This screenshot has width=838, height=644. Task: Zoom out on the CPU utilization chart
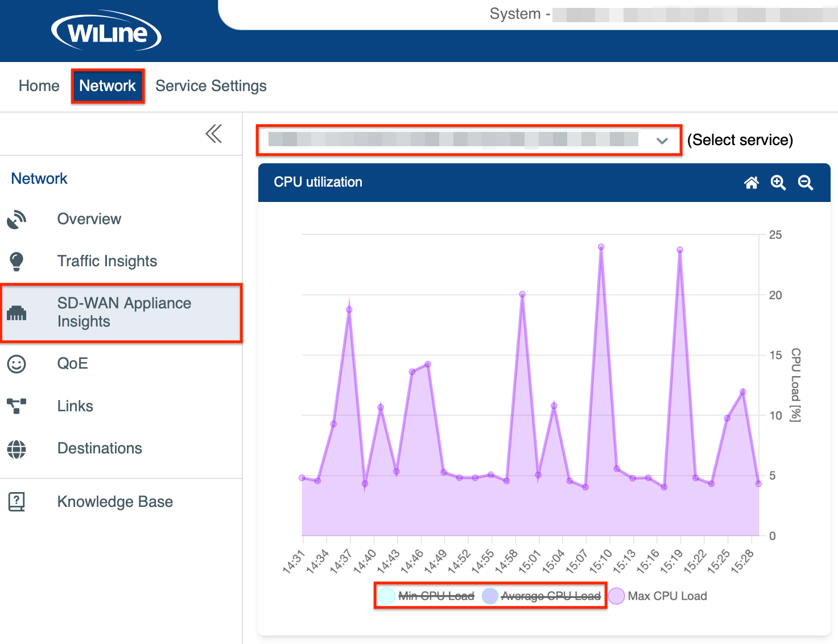tap(805, 183)
